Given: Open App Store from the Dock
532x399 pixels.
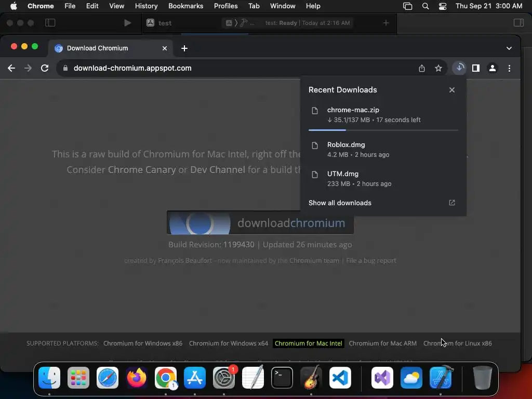Looking at the screenshot, I should click(195, 378).
